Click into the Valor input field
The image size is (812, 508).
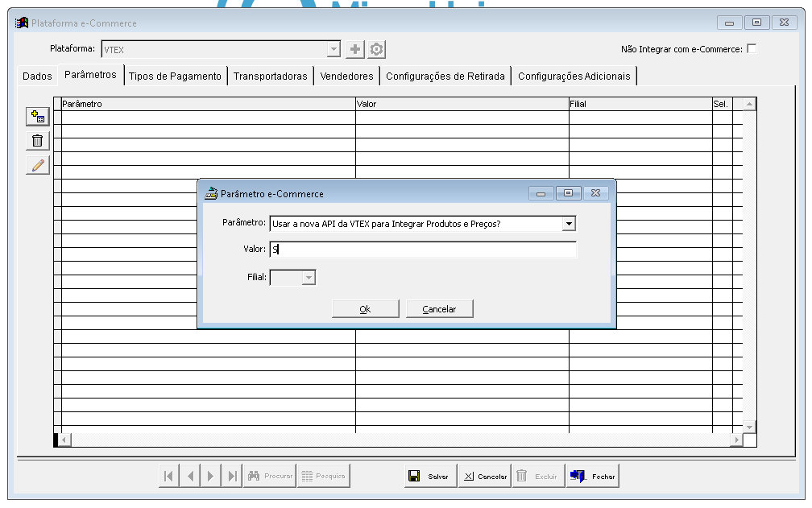(423, 250)
